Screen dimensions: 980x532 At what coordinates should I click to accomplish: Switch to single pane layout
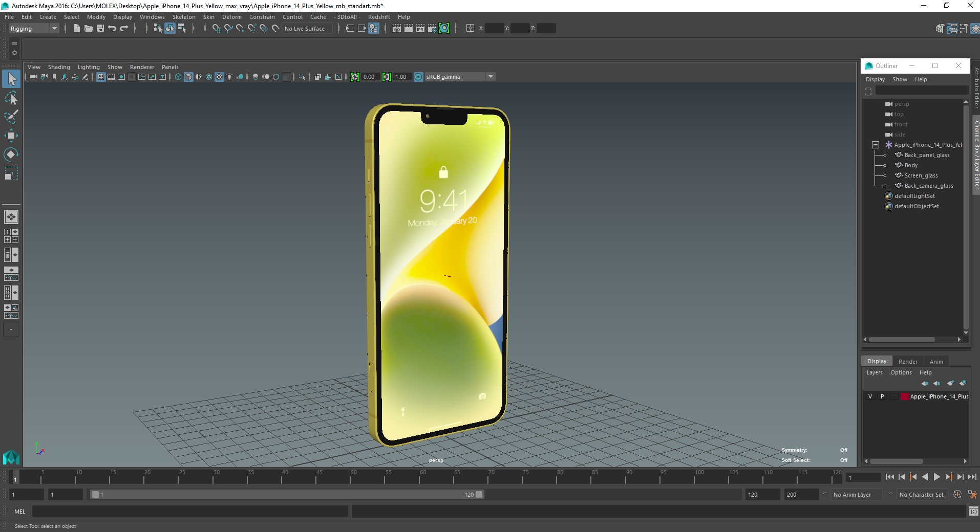click(11, 217)
